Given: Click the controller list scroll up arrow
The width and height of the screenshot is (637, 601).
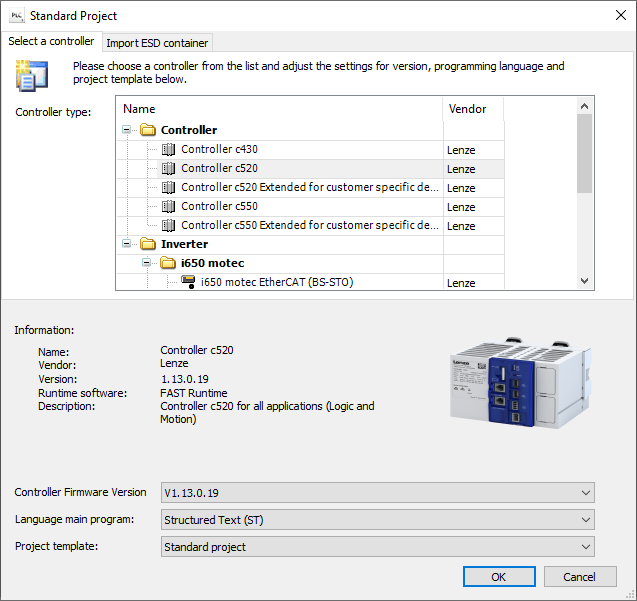Looking at the screenshot, I should pos(585,106).
